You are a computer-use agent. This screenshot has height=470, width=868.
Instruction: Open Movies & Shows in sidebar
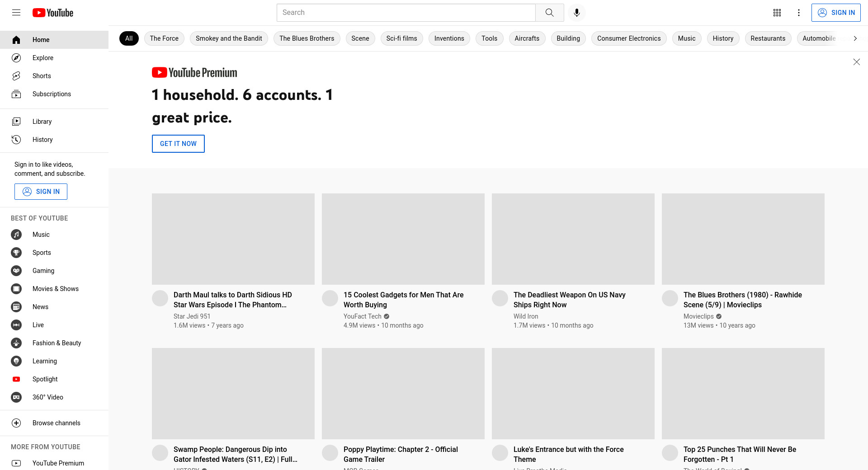pos(54,289)
